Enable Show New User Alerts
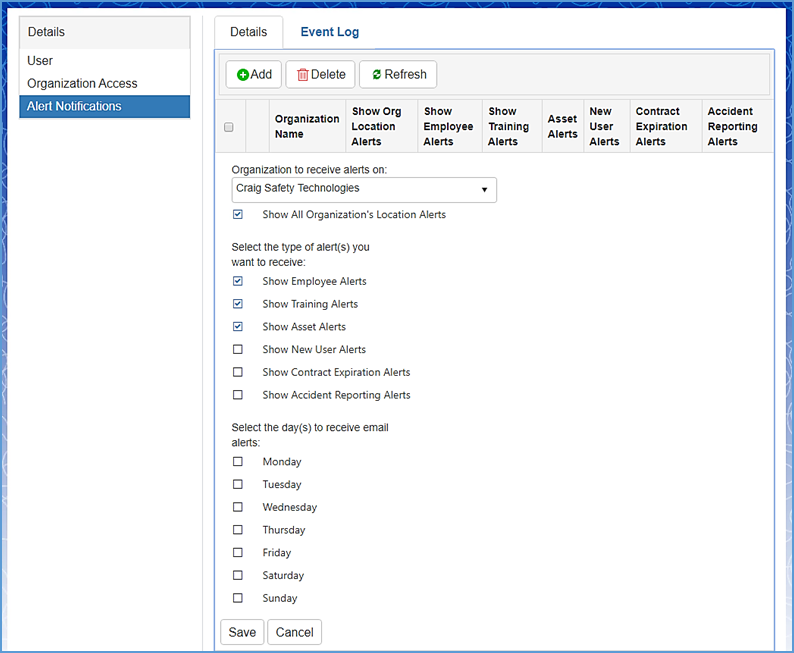This screenshot has width=794, height=653. point(238,350)
